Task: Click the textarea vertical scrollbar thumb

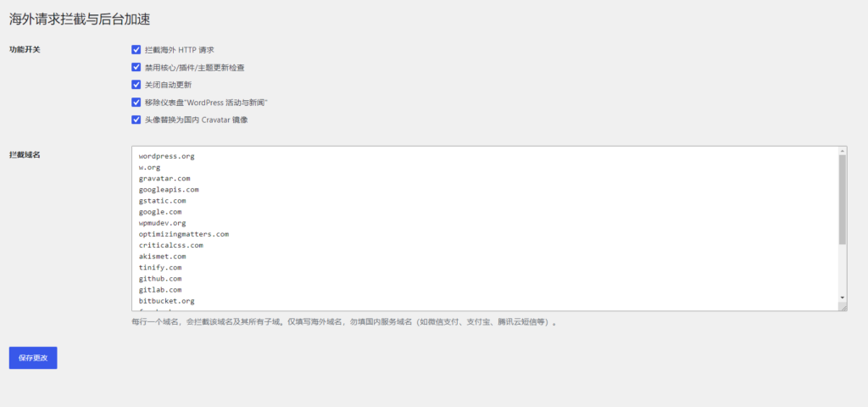Action: [x=842, y=199]
